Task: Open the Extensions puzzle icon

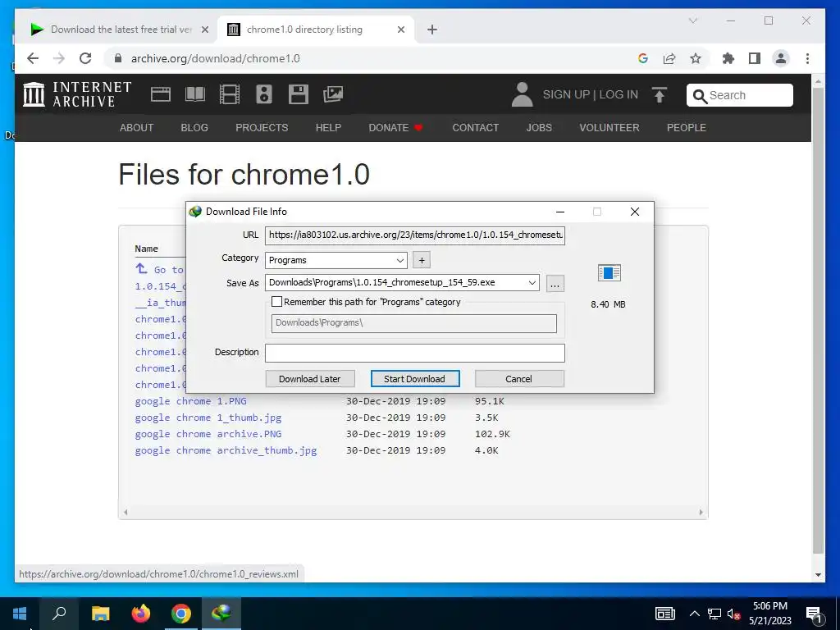Action: 728,58
